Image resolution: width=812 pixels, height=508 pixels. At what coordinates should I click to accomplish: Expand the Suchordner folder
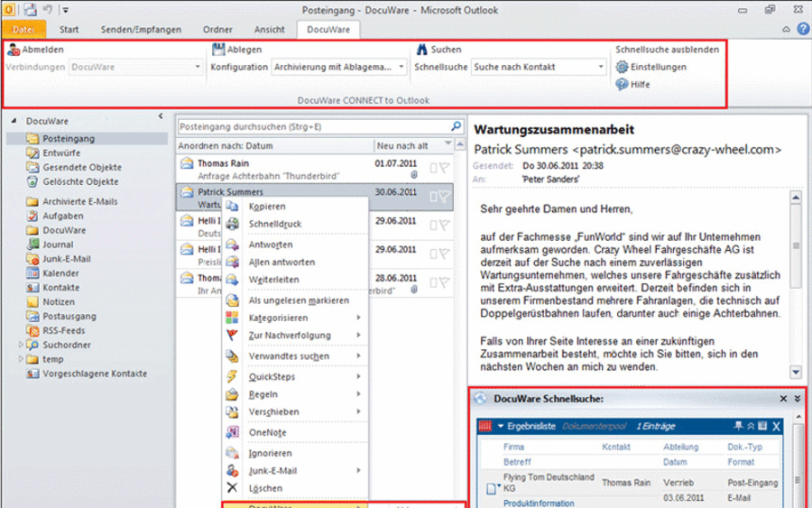(21, 345)
